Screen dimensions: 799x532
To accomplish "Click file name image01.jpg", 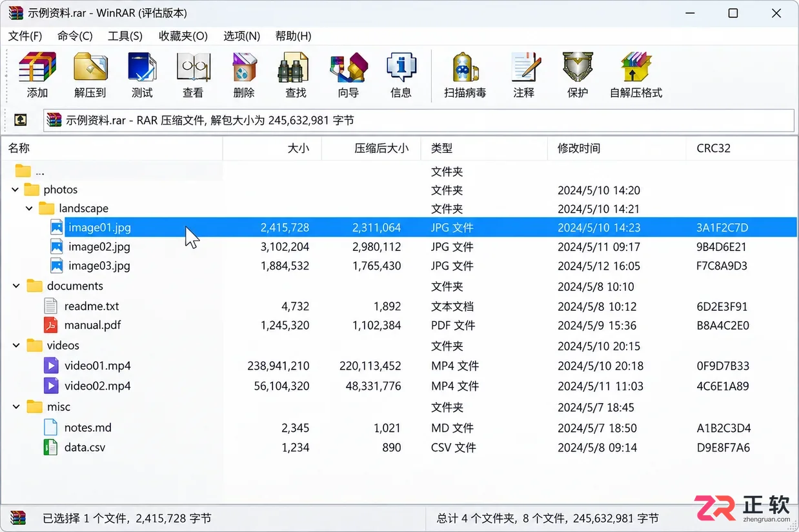I will (x=99, y=228).
